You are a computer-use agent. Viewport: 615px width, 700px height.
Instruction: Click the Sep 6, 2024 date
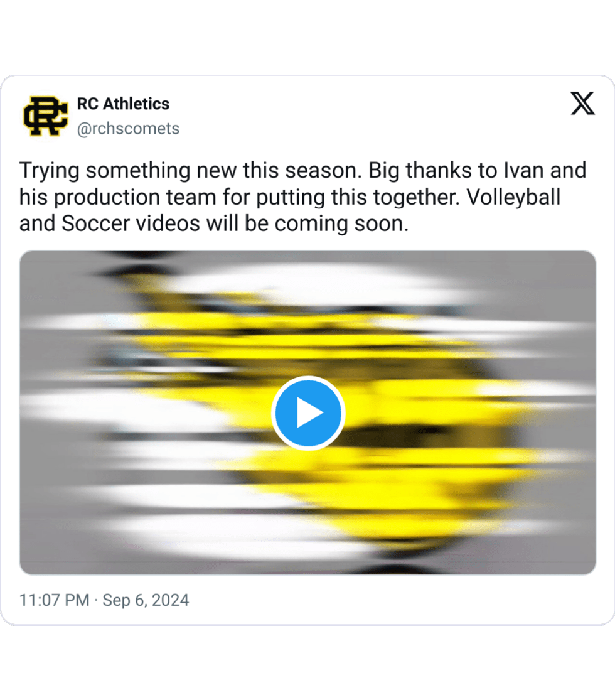pos(146,600)
